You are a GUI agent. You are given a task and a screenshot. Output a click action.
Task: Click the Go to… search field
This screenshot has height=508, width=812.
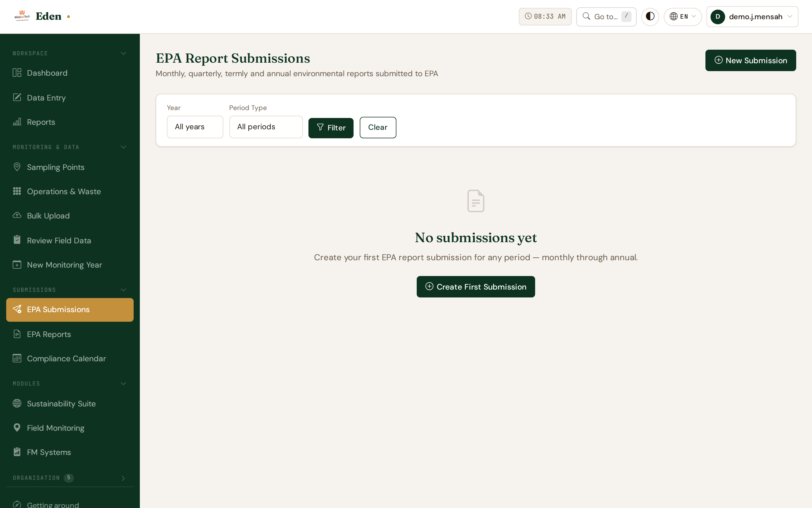(x=606, y=17)
